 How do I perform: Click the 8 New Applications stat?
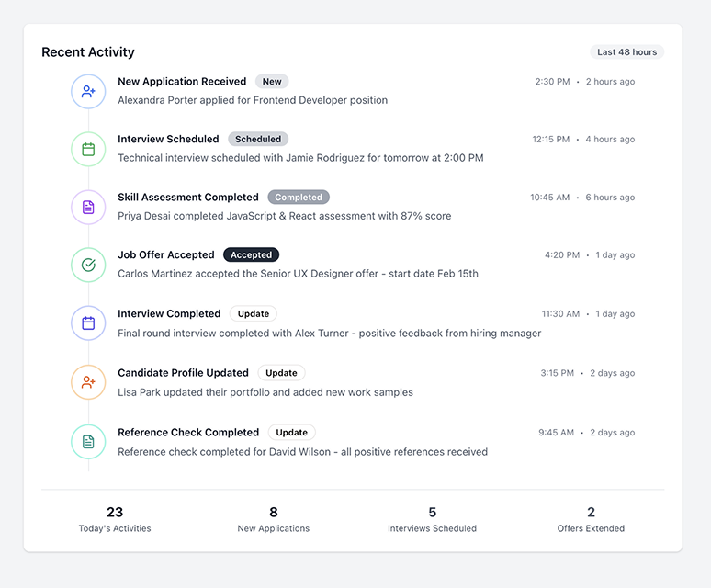274,519
